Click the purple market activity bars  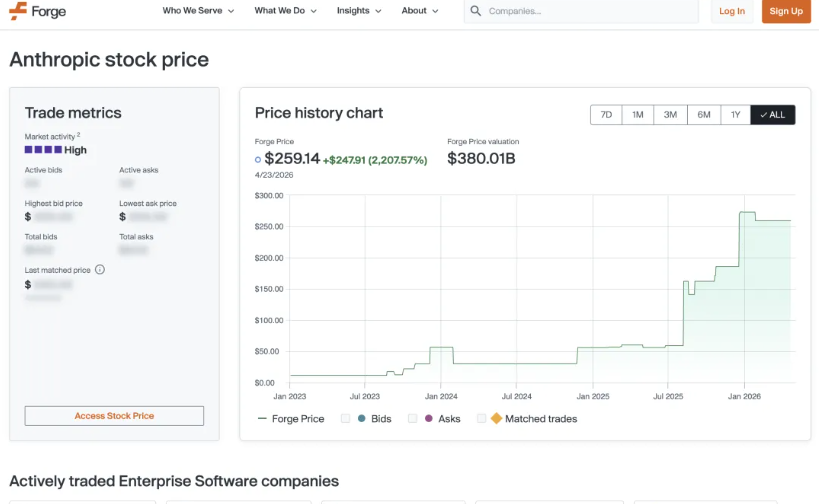pos(43,150)
